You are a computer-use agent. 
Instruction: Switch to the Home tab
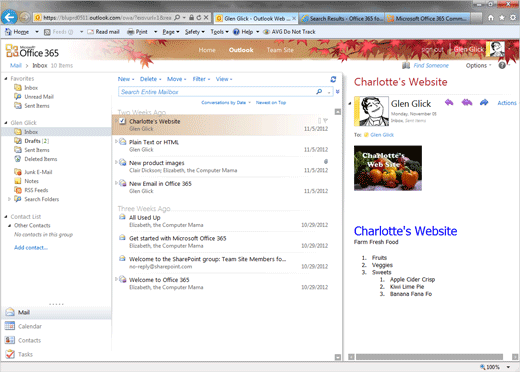coord(207,50)
